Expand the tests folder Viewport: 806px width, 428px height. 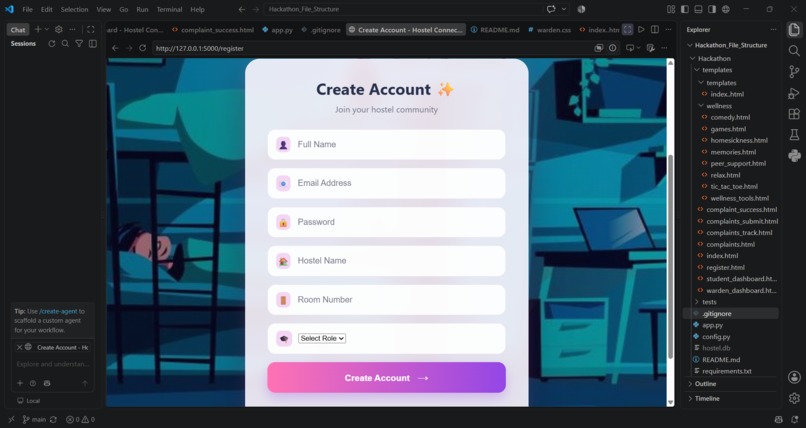tap(709, 302)
